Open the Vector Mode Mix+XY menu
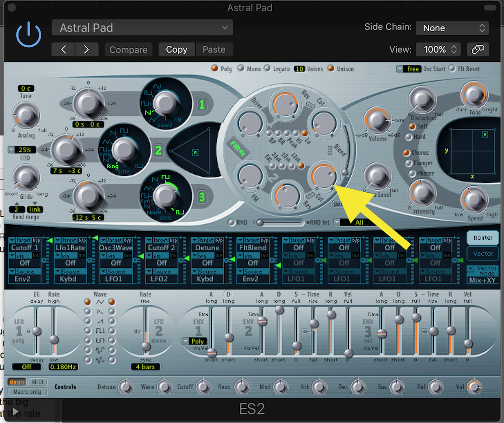Viewport: 504px width, 423px height. click(482, 274)
